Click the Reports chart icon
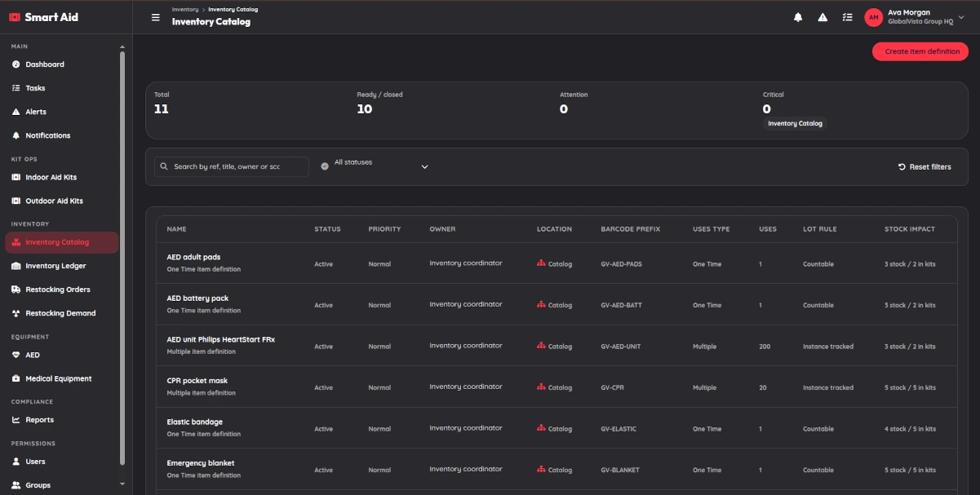Viewport: 980px width, 495px height. click(x=16, y=420)
